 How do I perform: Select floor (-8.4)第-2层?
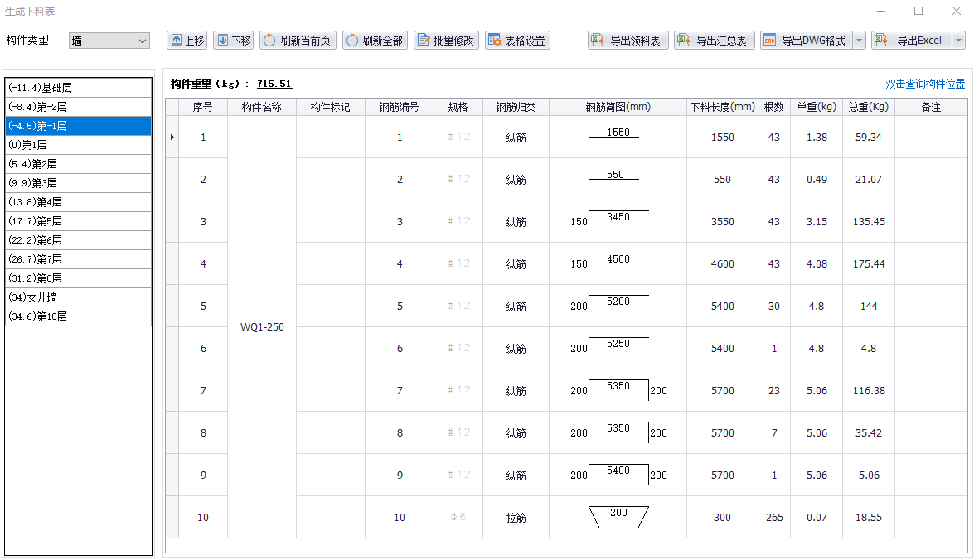point(78,107)
